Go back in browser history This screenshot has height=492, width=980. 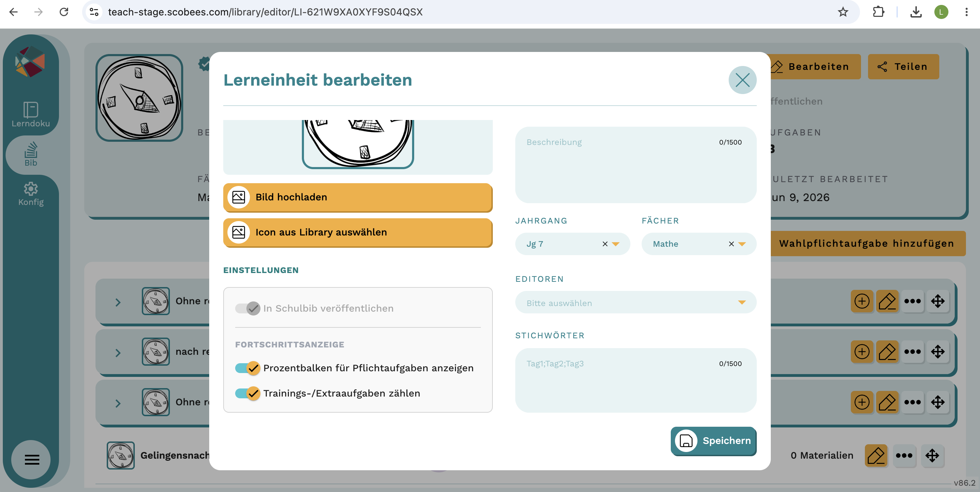tap(13, 12)
